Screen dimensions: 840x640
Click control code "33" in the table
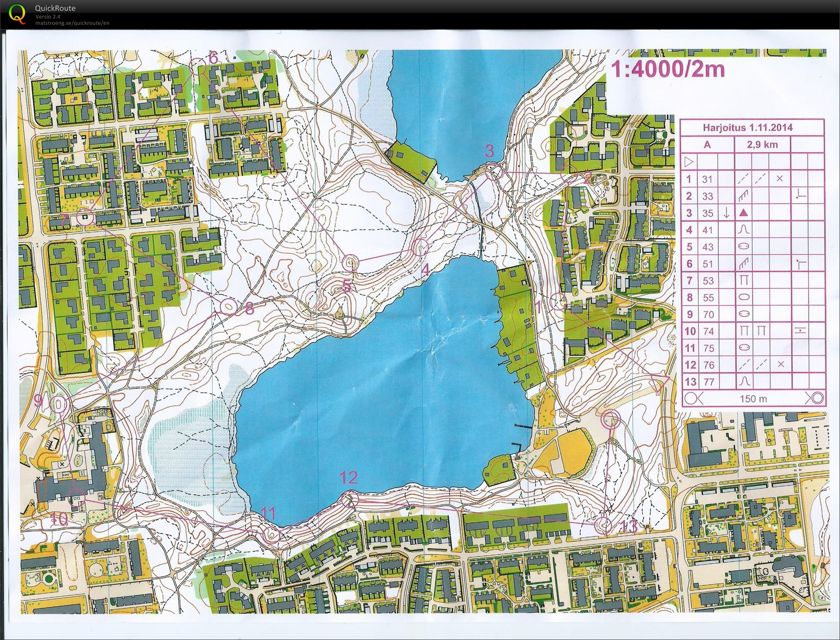pos(707,196)
